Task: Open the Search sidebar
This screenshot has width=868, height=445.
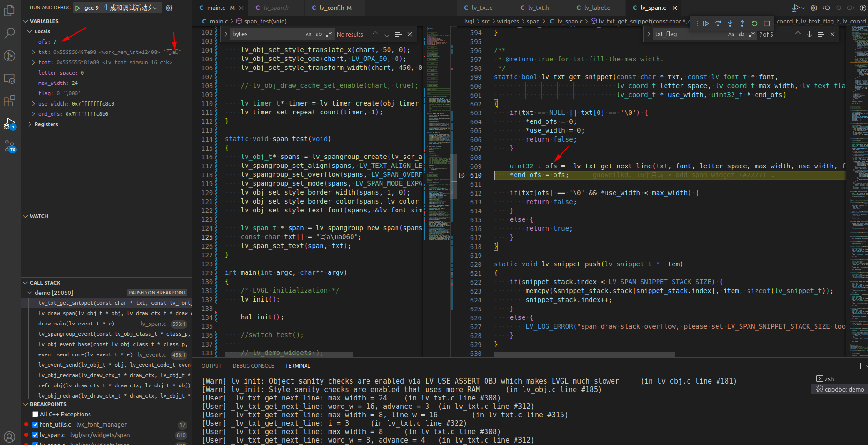Action: pos(9,33)
